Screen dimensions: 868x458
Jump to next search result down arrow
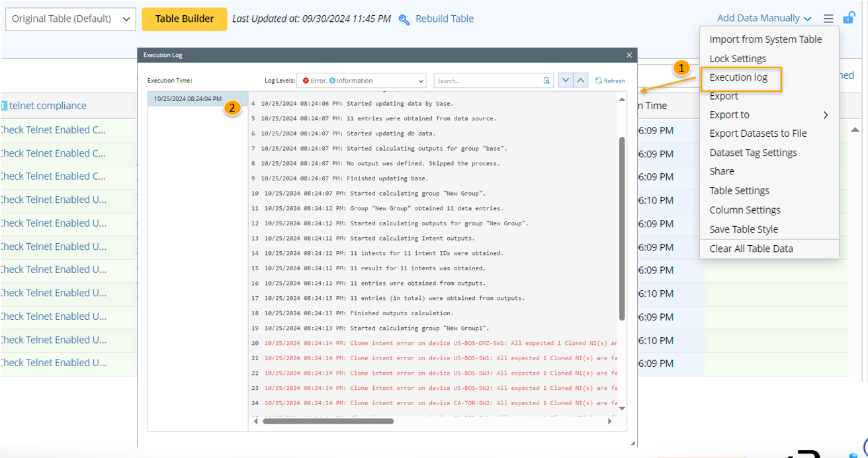(566, 81)
